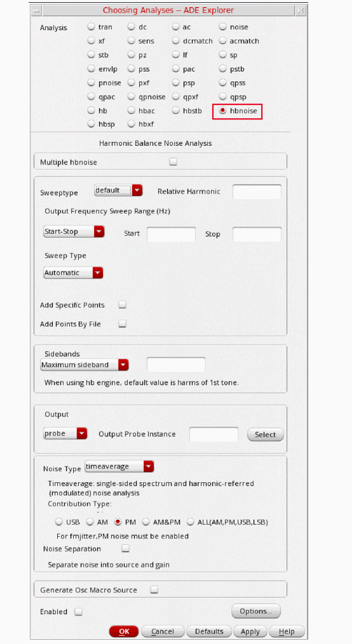Choose the pz analysis radio button
The width and height of the screenshot is (352, 644).
point(131,54)
